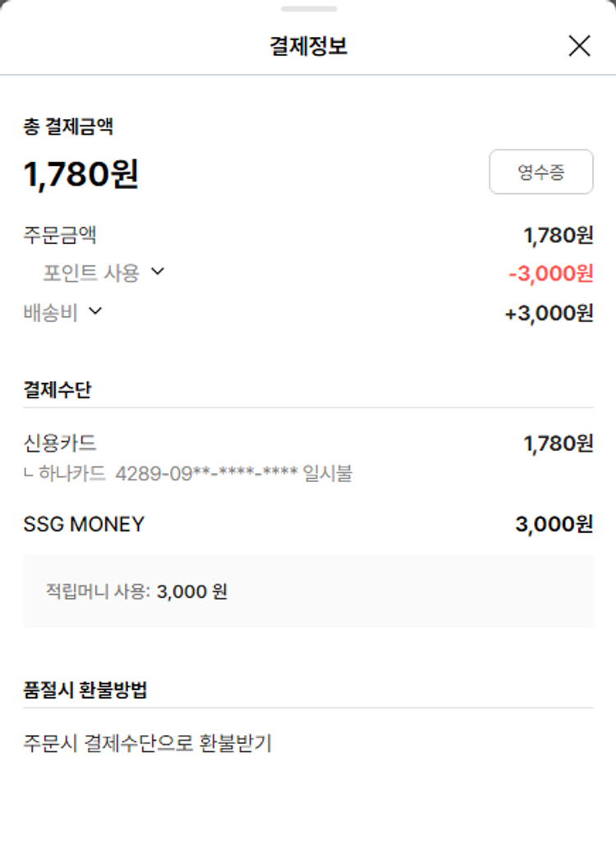The image size is (616, 841).
Task: Select the 품절시 환불방법 heading
Action: (x=85, y=690)
